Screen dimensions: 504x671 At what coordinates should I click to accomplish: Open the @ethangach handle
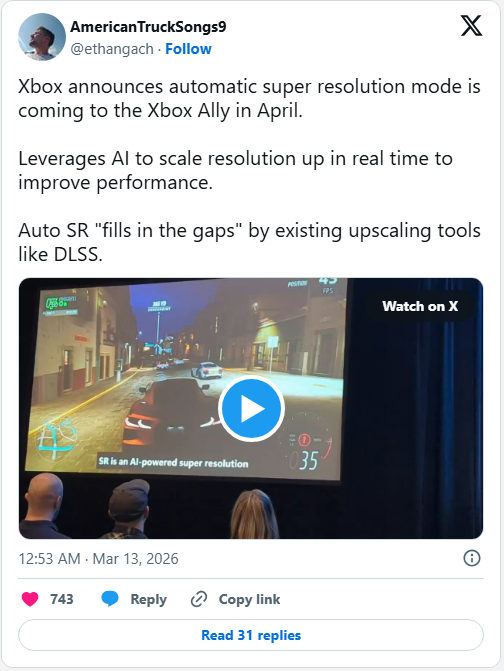112,49
